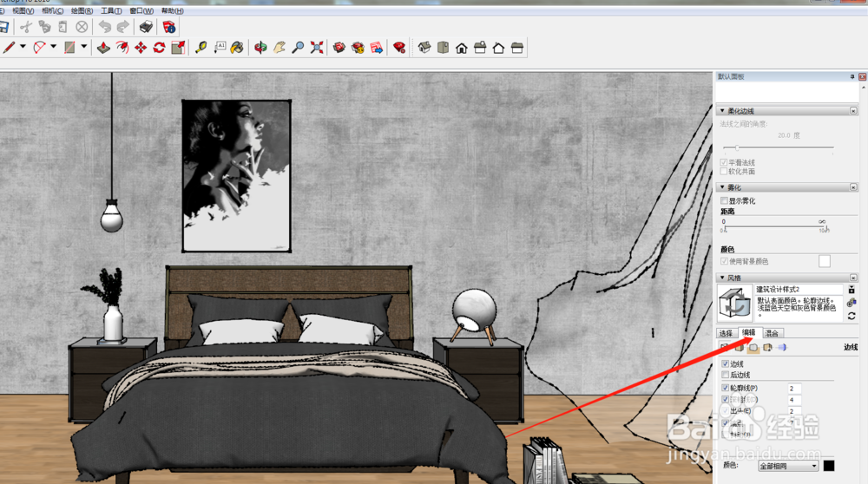Toggle the 轮廓线(P) checkbox

725,388
